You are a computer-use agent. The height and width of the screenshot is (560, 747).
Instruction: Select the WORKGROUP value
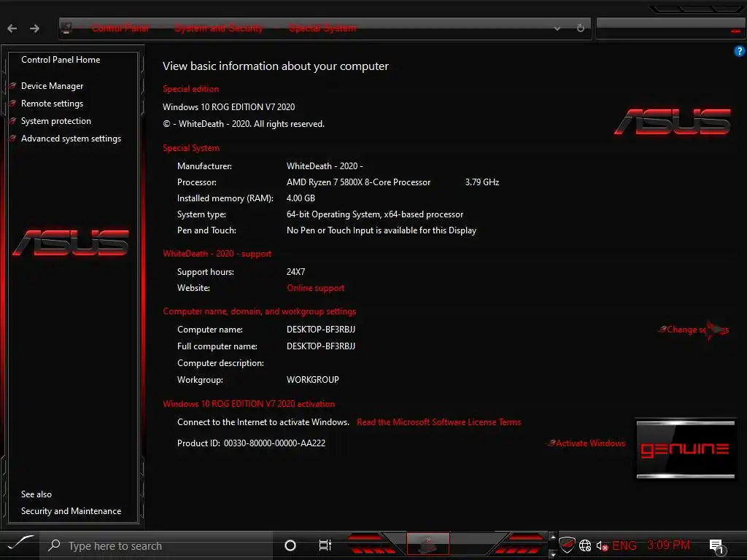[x=312, y=380]
